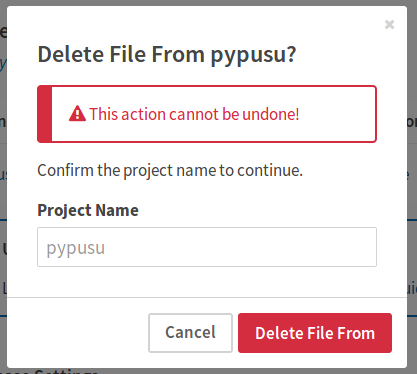
Task: Focus the Project Name input field
Action: point(207,247)
